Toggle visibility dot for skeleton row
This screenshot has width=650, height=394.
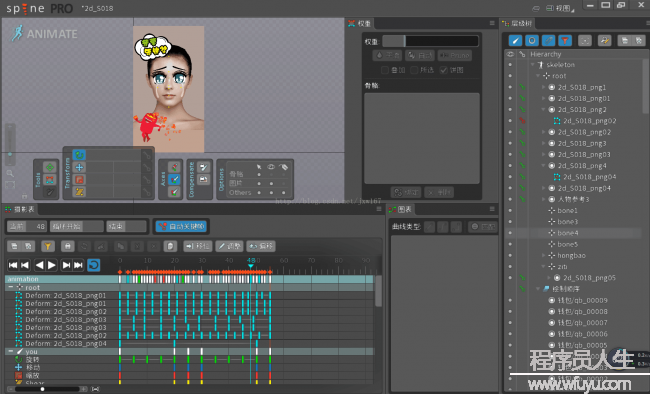click(x=510, y=65)
